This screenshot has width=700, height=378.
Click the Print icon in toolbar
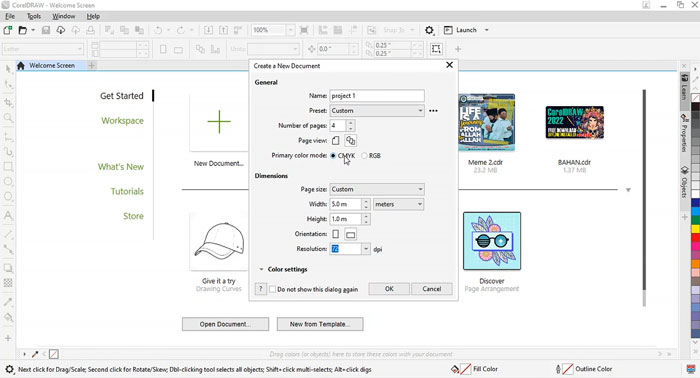point(90,30)
